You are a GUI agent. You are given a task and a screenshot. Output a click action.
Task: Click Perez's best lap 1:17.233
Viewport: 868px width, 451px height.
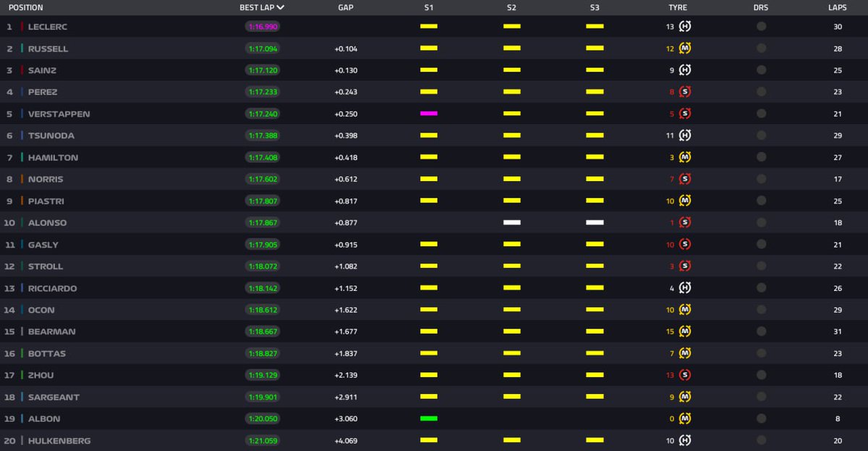[x=262, y=92]
